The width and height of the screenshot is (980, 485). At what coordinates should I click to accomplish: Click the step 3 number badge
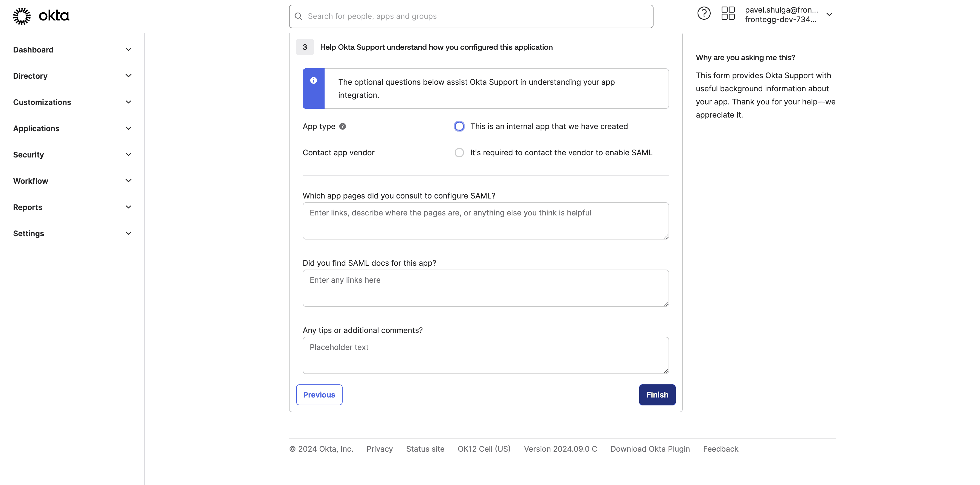click(x=305, y=47)
